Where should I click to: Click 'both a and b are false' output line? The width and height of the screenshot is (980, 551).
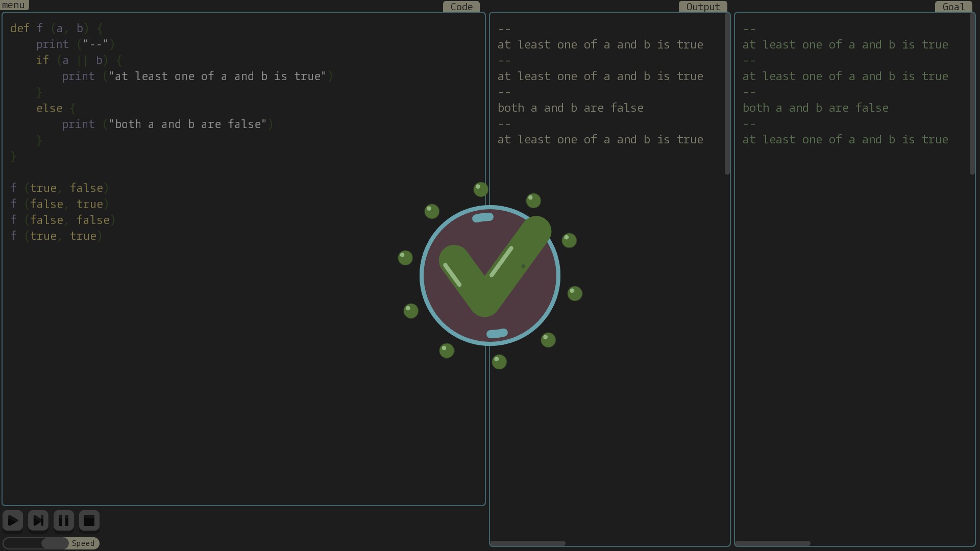[570, 108]
